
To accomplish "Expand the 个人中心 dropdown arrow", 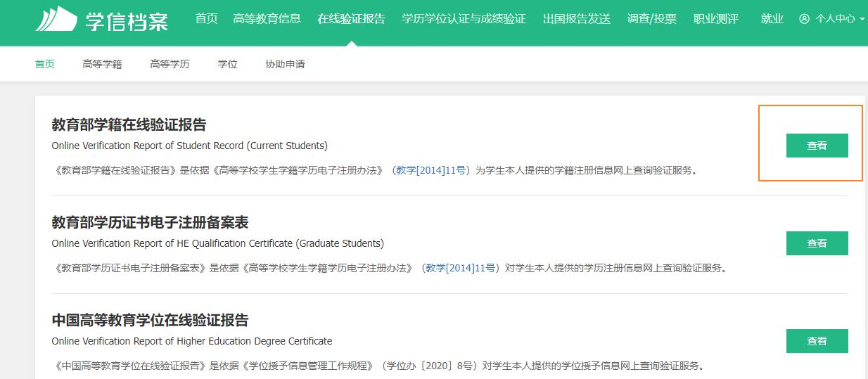I will tap(862, 20).
